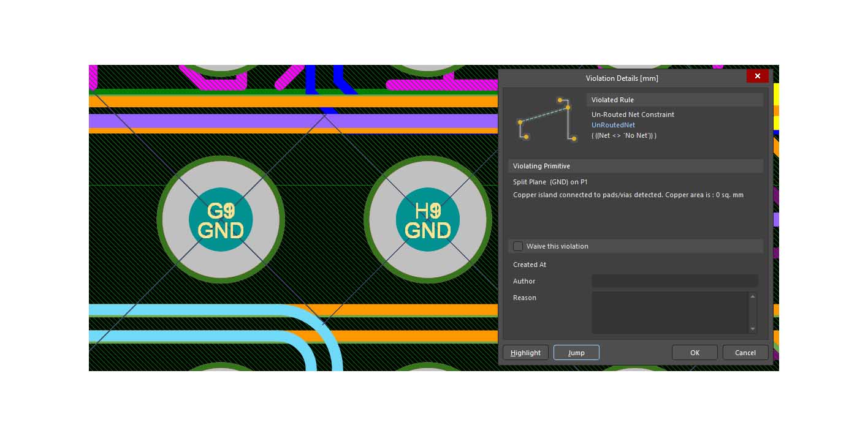Select the H9 GND pad
The image size is (868, 436).
[x=427, y=220]
